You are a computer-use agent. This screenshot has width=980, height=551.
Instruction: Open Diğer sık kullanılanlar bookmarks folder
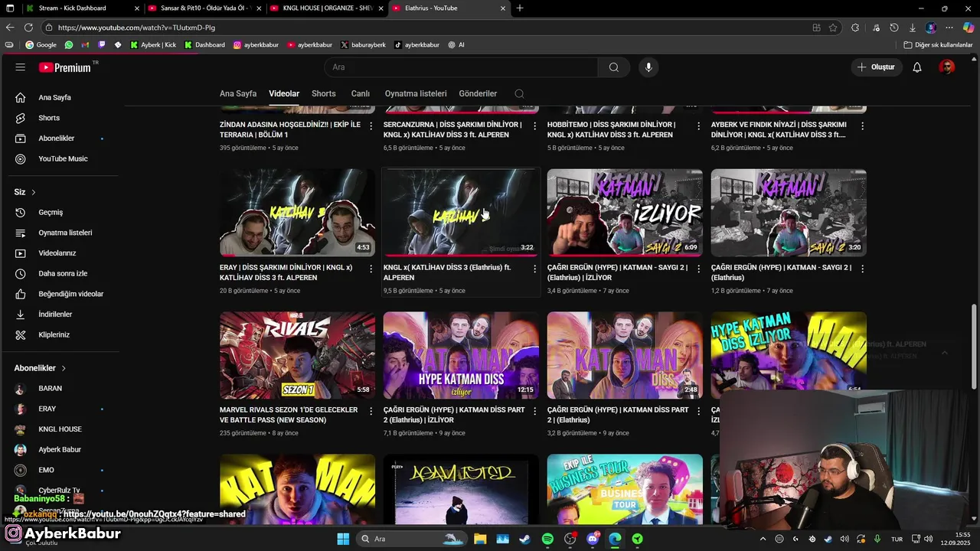(x=938, y=45)
